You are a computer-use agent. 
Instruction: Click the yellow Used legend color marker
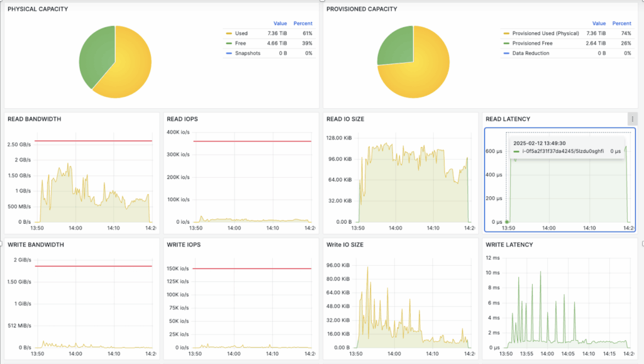click(229, 33)
